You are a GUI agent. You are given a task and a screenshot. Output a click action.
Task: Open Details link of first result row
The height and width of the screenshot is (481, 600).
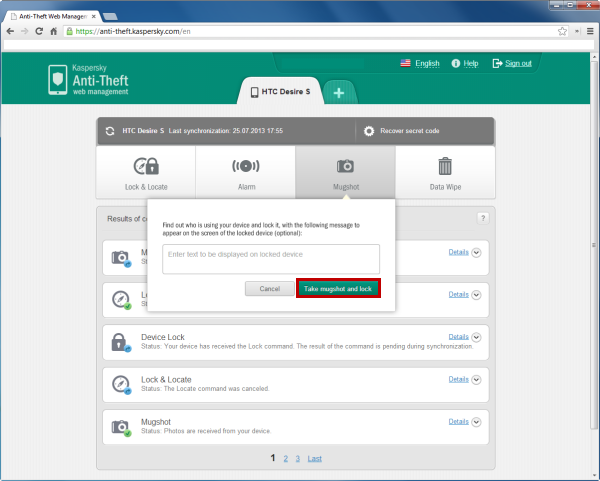click(x=458, y=252)
